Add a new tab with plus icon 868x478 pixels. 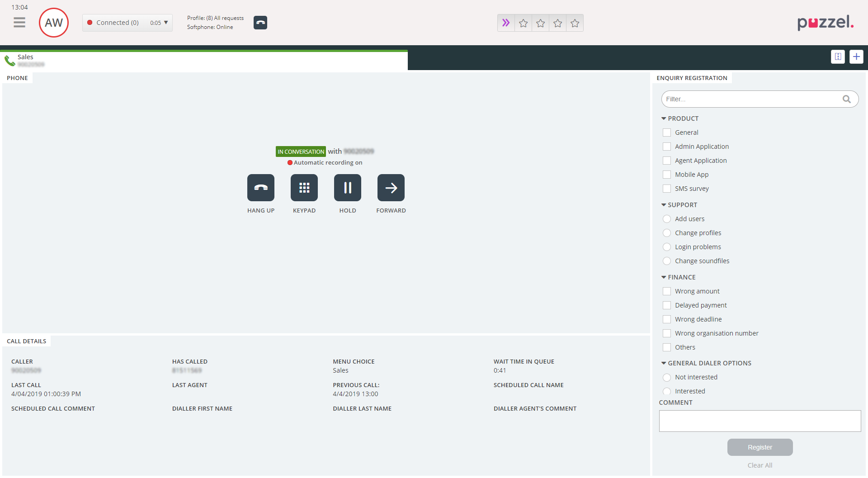point(856,57)
